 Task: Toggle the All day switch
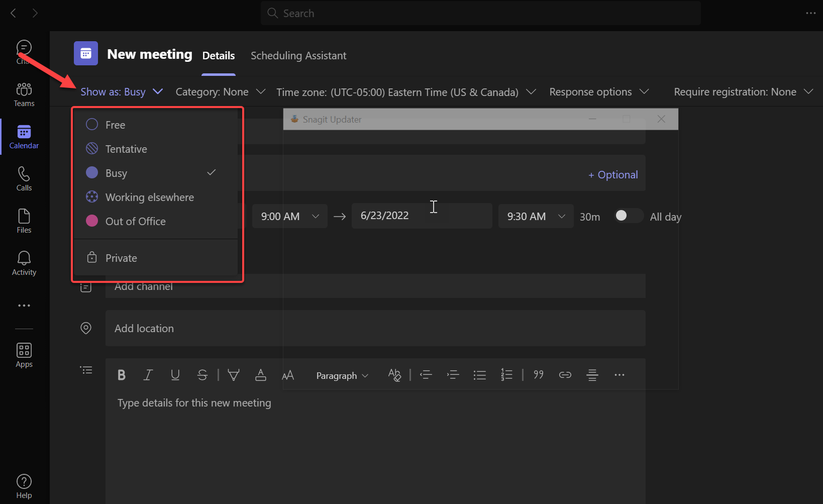[628, 216]
